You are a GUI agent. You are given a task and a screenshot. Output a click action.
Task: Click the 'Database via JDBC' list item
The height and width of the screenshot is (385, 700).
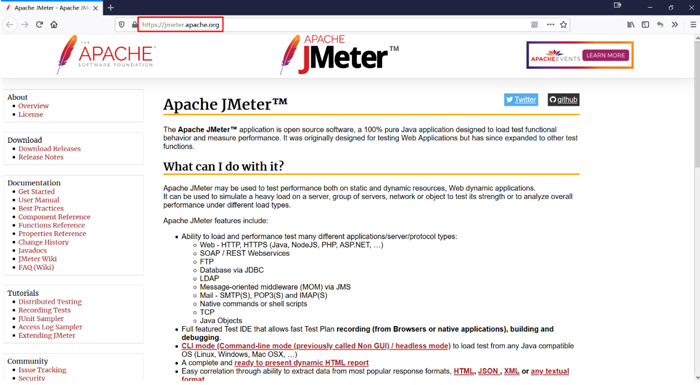point(231,270)
